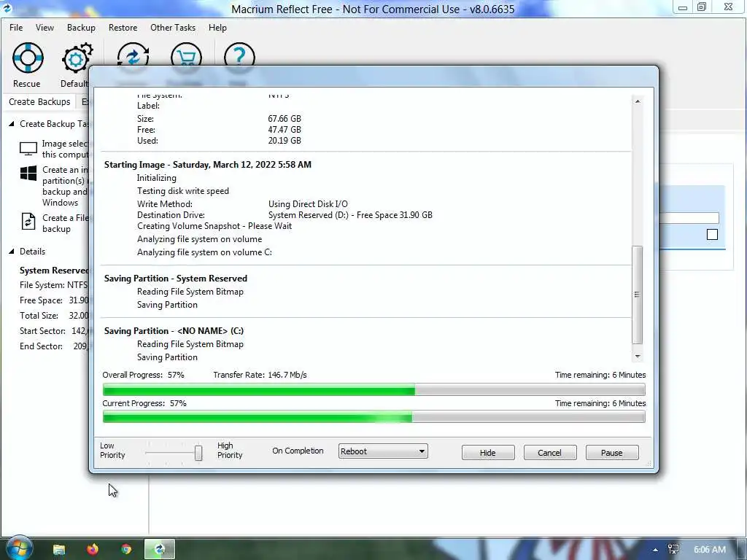747x560 pixels.
Task: Cancel the running backup
Action: [x=550, y=452]
